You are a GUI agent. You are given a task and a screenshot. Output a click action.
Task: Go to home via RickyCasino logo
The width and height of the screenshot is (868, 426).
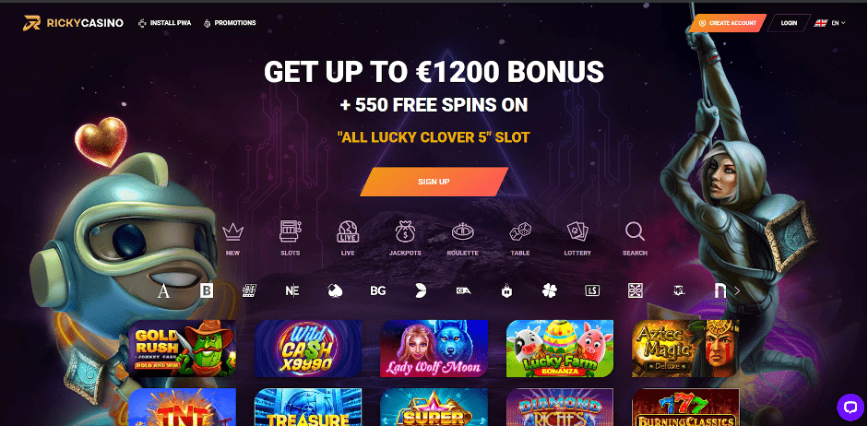(x=73, y=23)
